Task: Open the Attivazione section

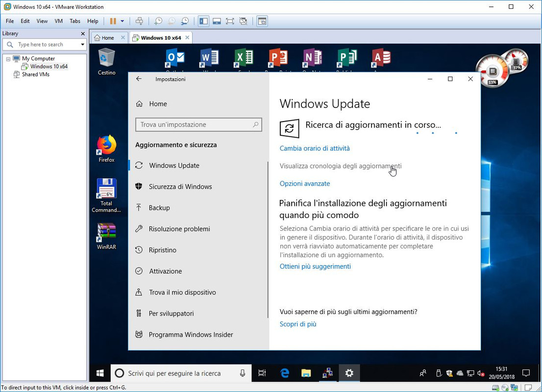Action: click(x=198, y=271)
